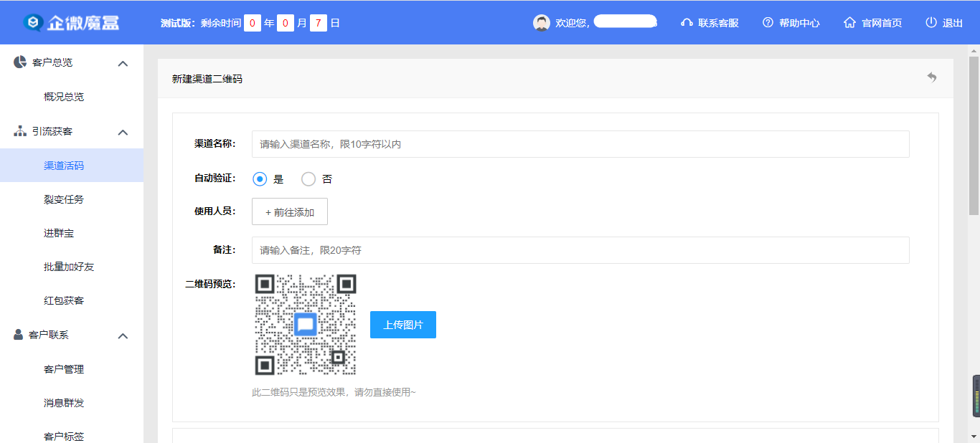980x443 pixels.
Task: Click the 上传图片 button
Action: pyautogui.click(x=403, y=325)
